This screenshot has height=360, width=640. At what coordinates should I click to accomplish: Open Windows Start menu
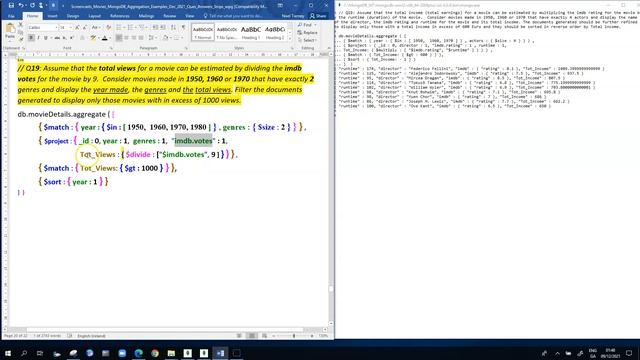tap(8, 353)
